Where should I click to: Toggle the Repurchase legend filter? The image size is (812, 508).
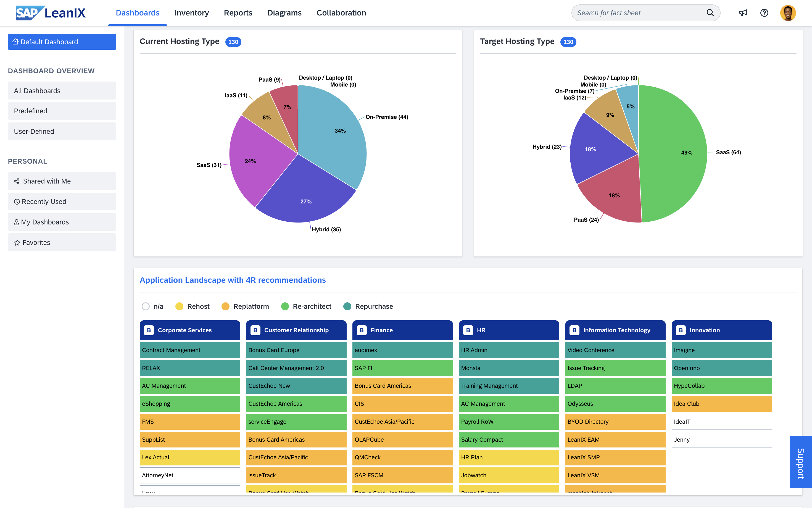(x=347, y=306)
